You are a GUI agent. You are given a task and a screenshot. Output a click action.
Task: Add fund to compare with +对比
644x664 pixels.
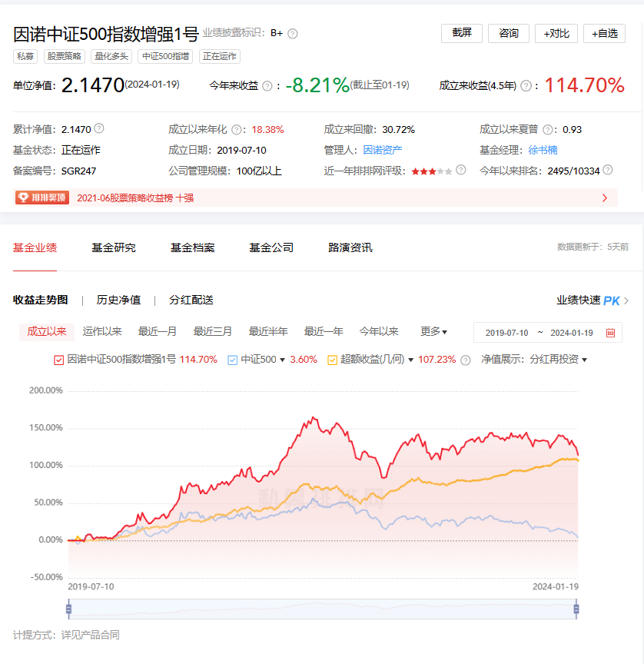point(556,33)
